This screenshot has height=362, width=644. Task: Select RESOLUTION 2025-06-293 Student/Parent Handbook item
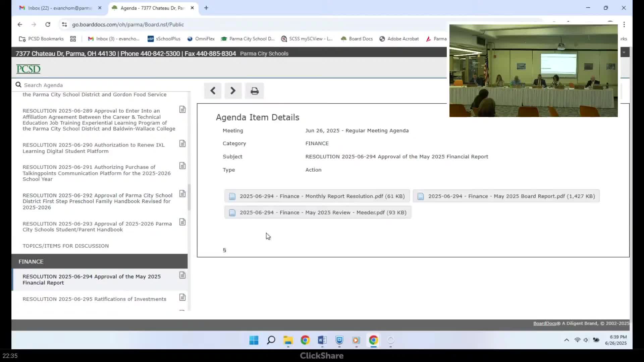(x=97, y=227)
